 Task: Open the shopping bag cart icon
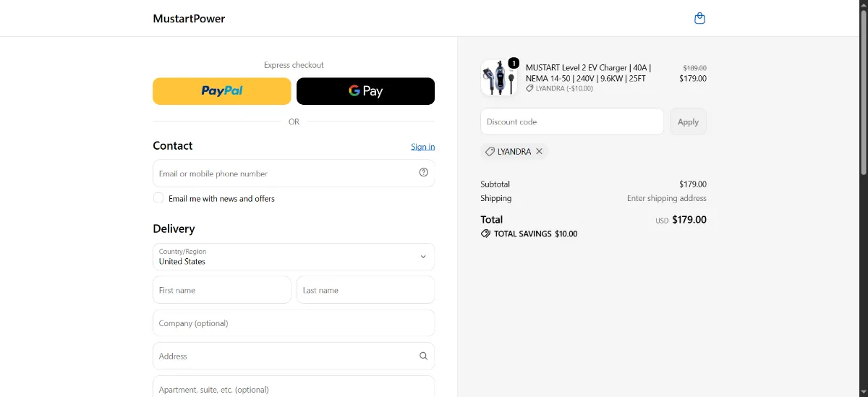point(699,18)
